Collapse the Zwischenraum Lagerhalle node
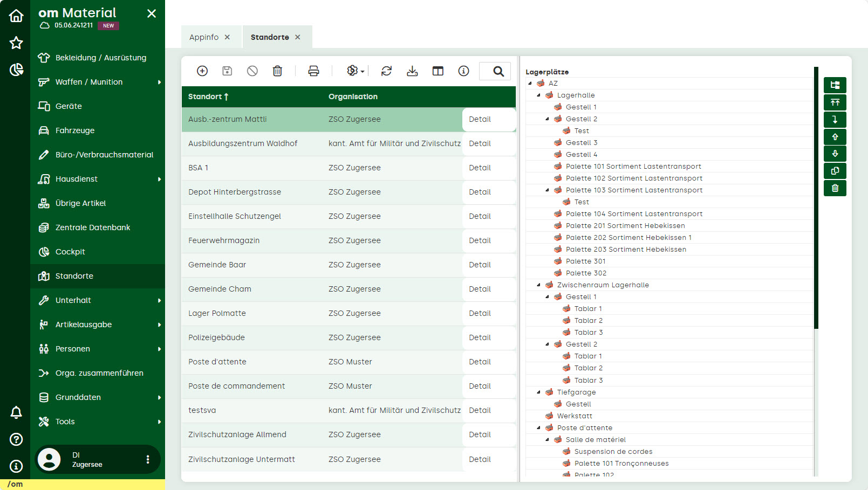868x490 pixels. click(538, 285)
